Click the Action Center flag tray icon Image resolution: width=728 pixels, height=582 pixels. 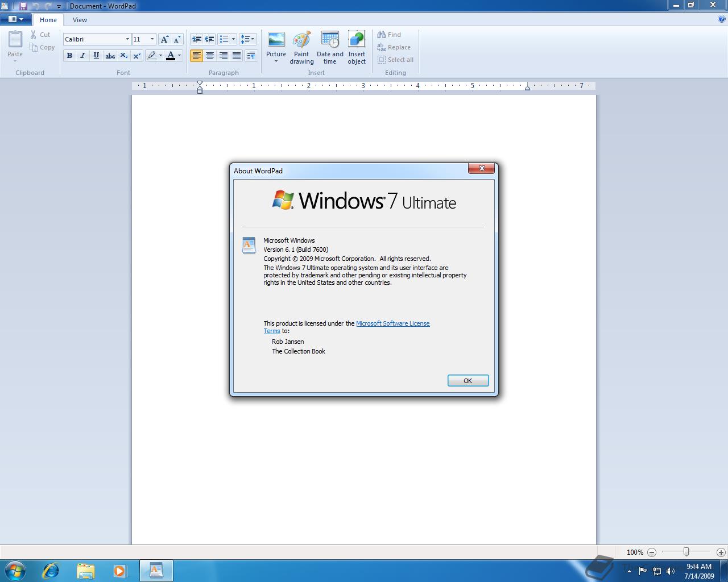(643, 571)
